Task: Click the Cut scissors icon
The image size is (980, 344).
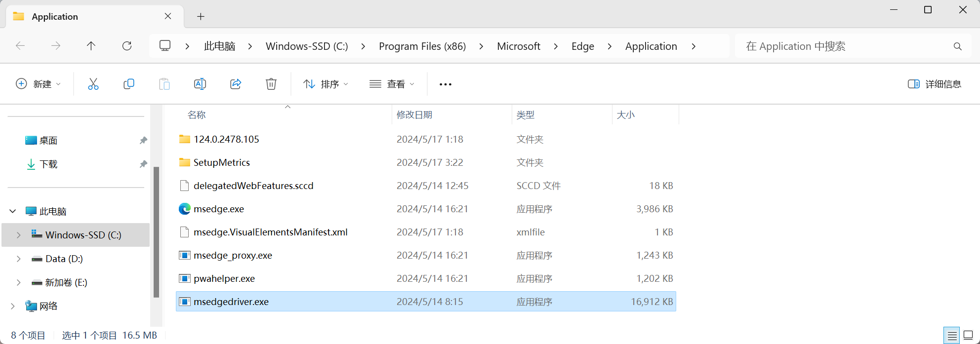Action: pos(93,84)
